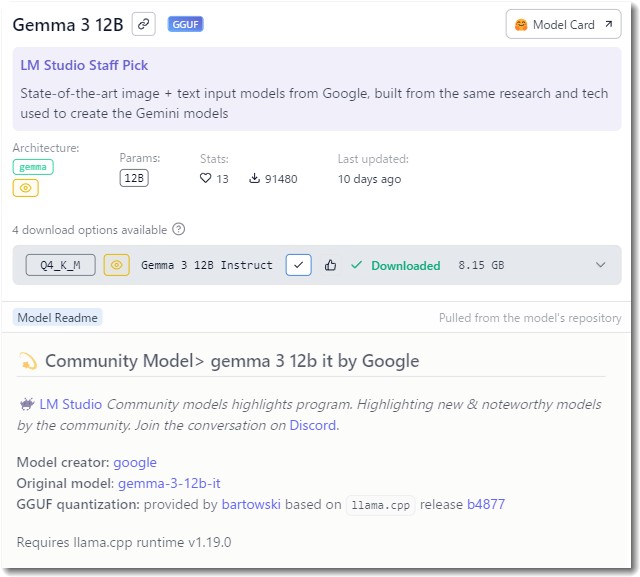Image resolution: width=640 pixels, height=577 pixels.
Task: Copy the Gemma 3 12B model link icon
Action: coord(143,24)
